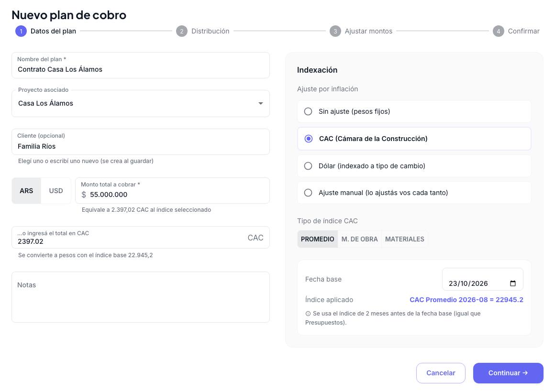This screenshot has height=392, width=555.
Task: Select CAC (Cámara de la Construcción) option
Action: pos(414,139)
